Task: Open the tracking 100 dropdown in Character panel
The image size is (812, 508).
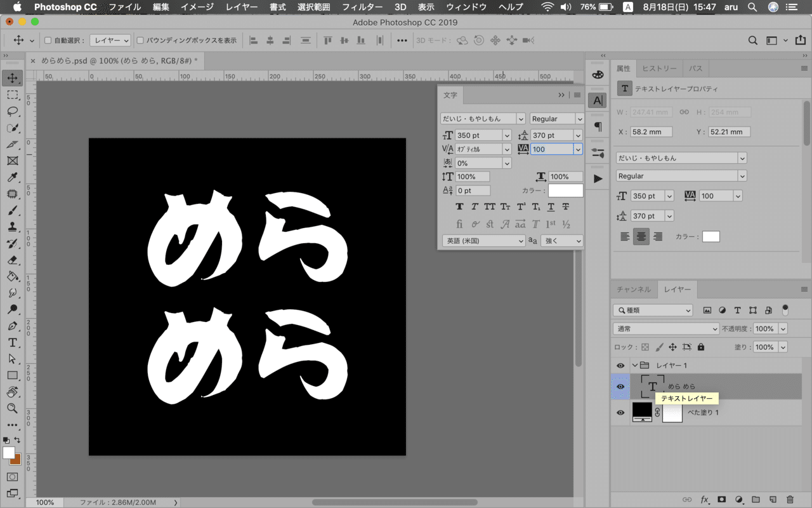Action: [578, 149]
